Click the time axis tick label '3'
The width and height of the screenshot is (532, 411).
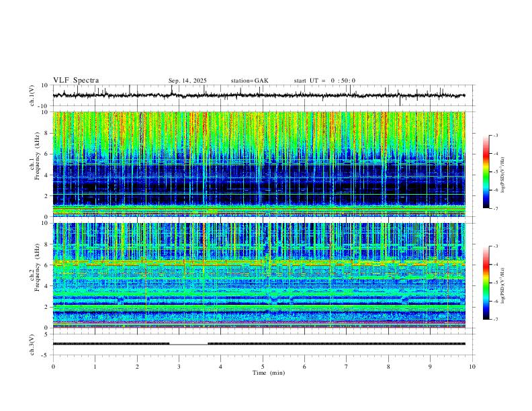[179, 367]
